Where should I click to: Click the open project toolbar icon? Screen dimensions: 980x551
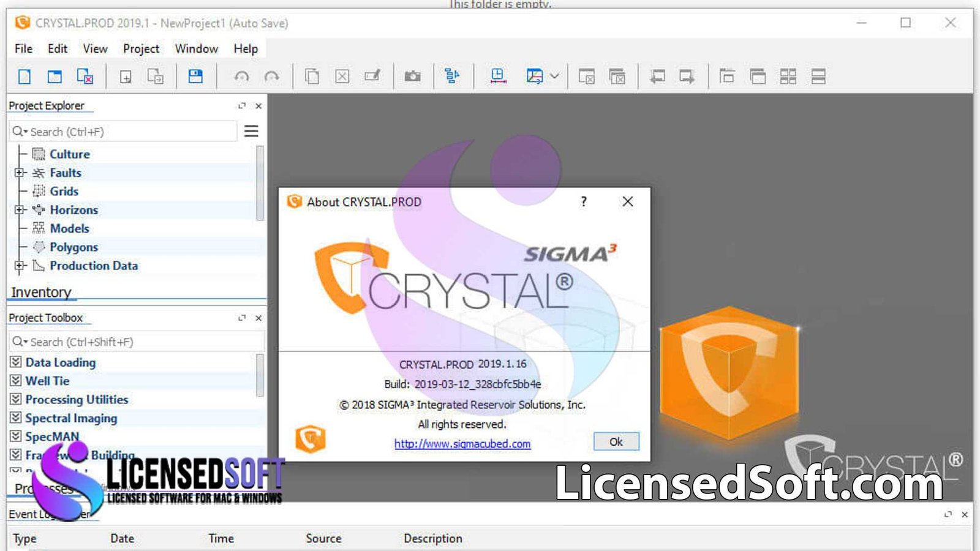click(55, 77)
